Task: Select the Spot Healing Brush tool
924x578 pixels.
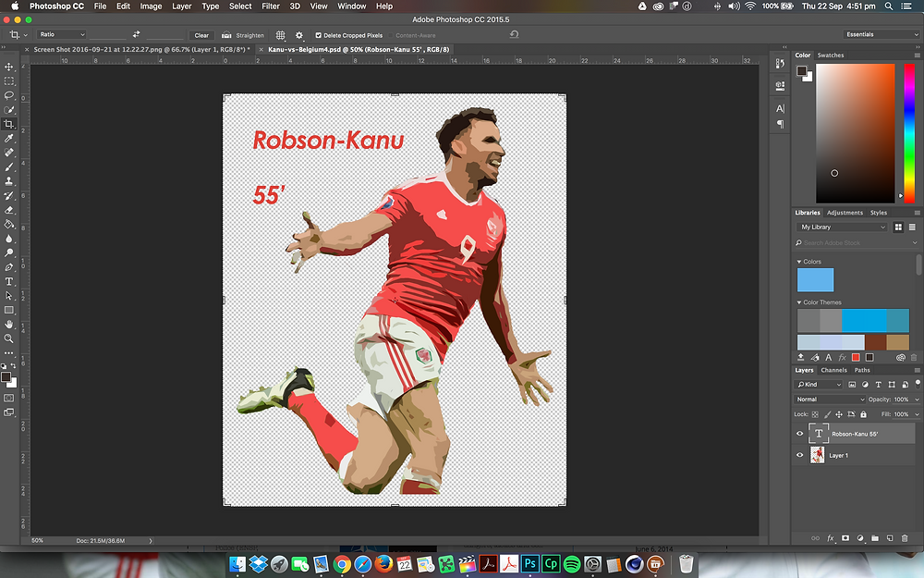Action: tap(9, 153)
